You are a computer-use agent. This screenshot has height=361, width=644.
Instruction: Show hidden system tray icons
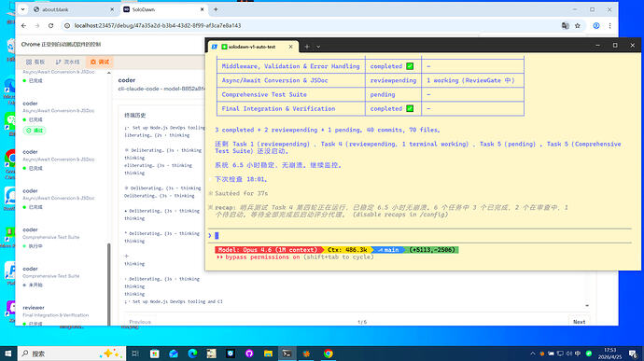[x=533, y=354]
